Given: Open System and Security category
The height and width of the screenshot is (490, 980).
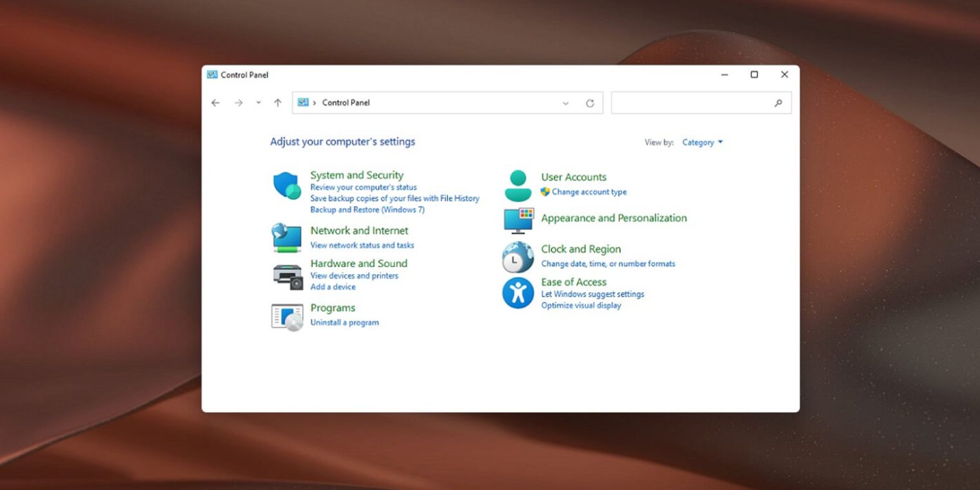Looking at the screenshot, I should (x=357, y=175).
